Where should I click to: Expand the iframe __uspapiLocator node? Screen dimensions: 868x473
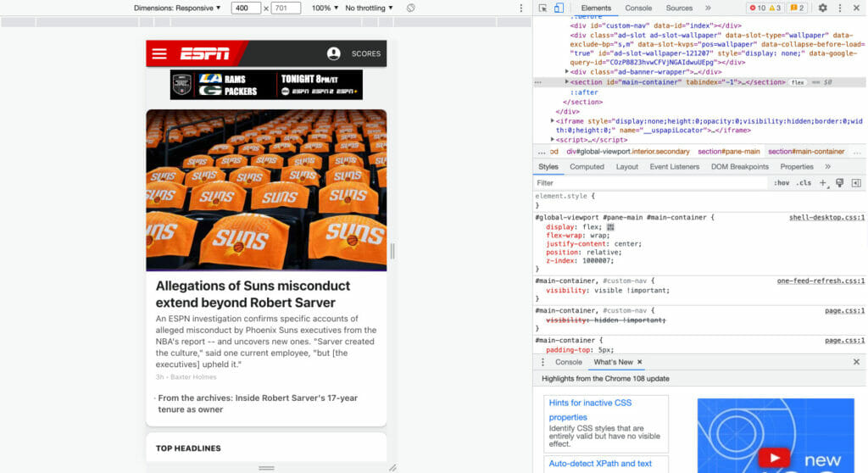pos(553,120)
